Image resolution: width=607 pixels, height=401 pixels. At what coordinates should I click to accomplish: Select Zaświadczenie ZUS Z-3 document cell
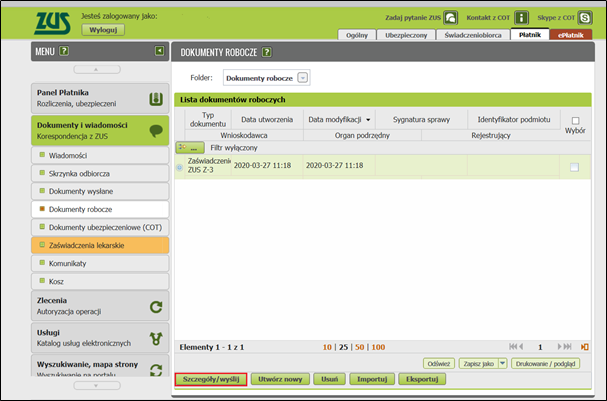pos(209,165)
